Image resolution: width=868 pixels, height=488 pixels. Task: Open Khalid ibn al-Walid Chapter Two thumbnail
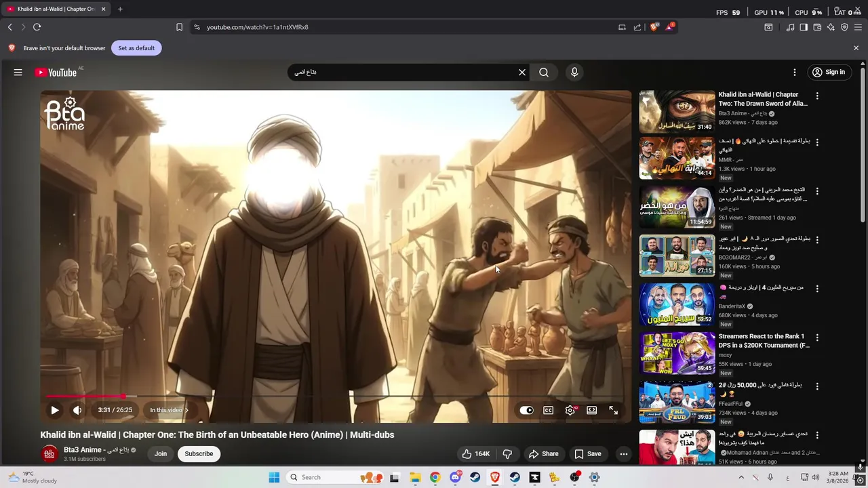click(677, 112)
